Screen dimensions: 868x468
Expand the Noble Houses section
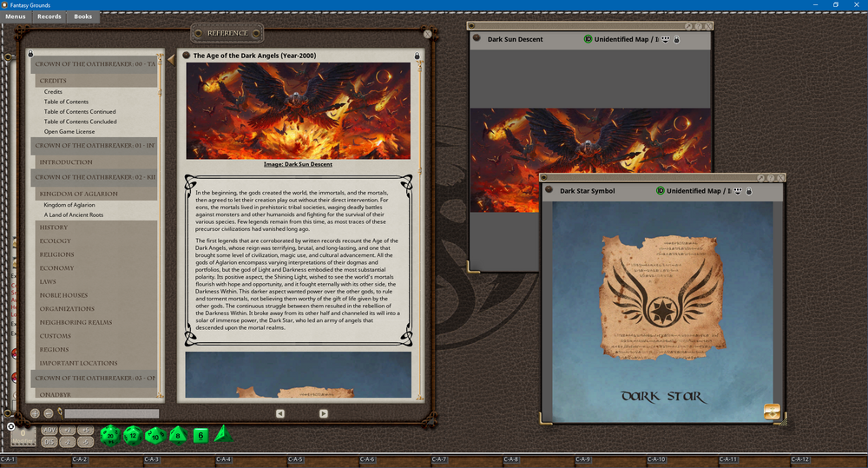[63, 295]
